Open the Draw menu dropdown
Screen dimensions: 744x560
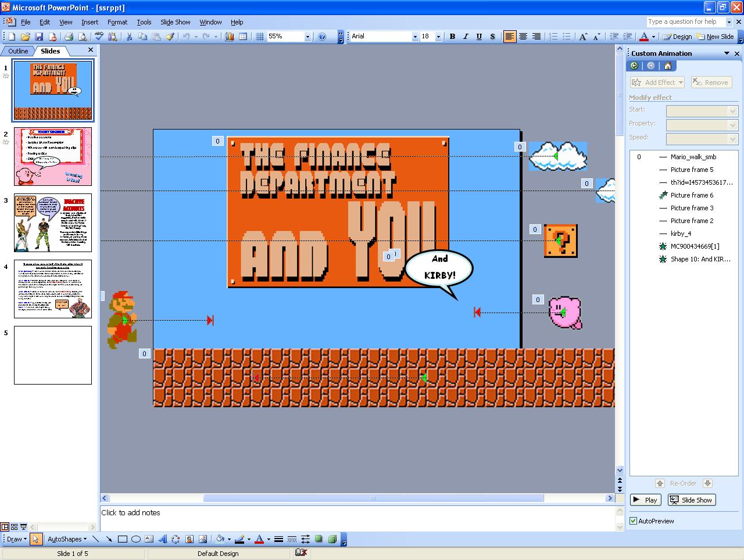pyautogui.click(x=16, y=539)
